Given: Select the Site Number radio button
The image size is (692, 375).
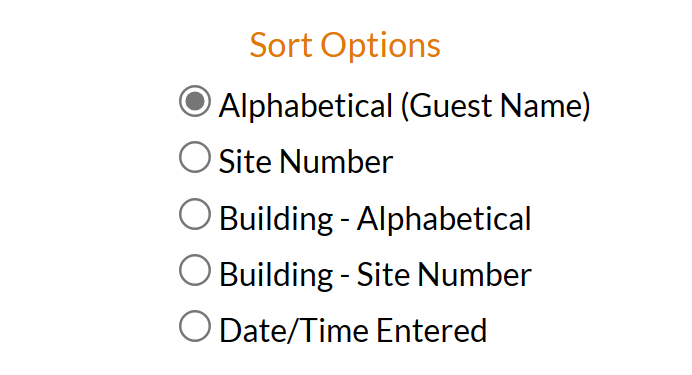Looking at the screenshot, I should click(x=195, y=157).
